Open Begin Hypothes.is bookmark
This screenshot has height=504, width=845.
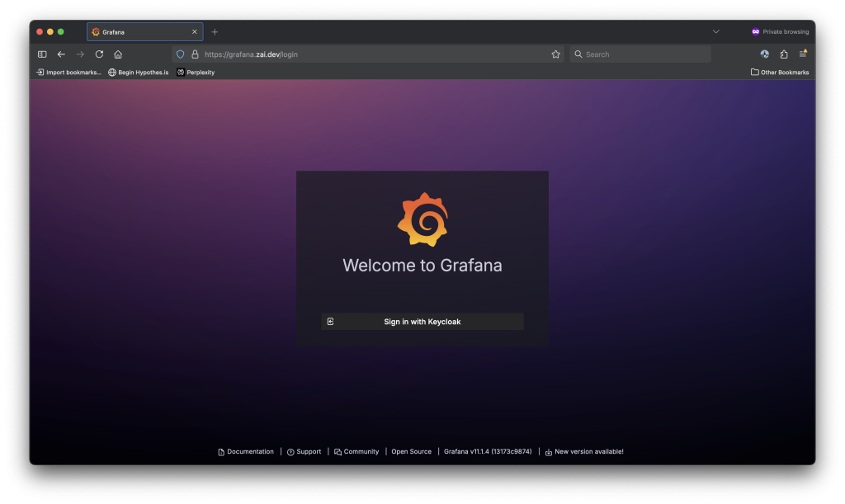pos(138,72)
